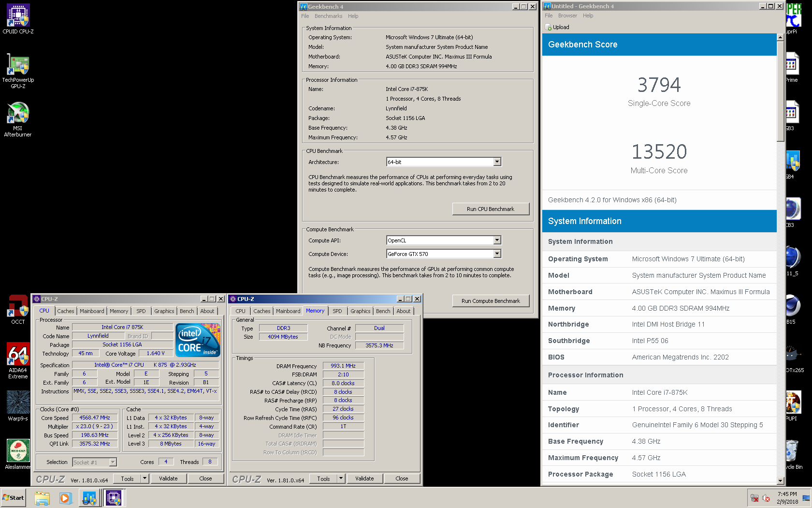The image size is (812, 508).
Task: Select the Geekbench taskbar button
Action: (x=89, y=498)
